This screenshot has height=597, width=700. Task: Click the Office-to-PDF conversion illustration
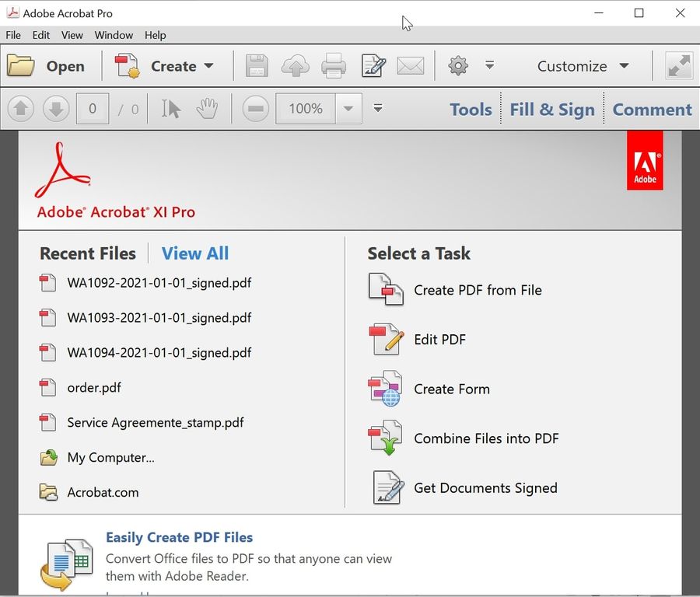click(x=67, y=564)
